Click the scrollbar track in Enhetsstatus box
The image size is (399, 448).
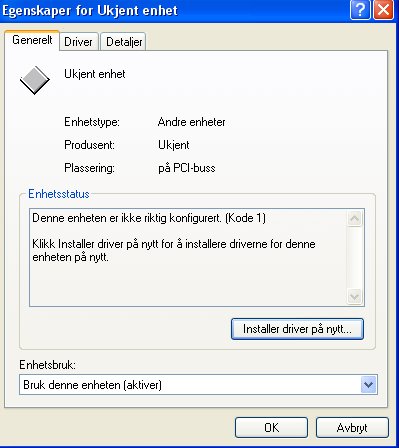pos(354,257)
